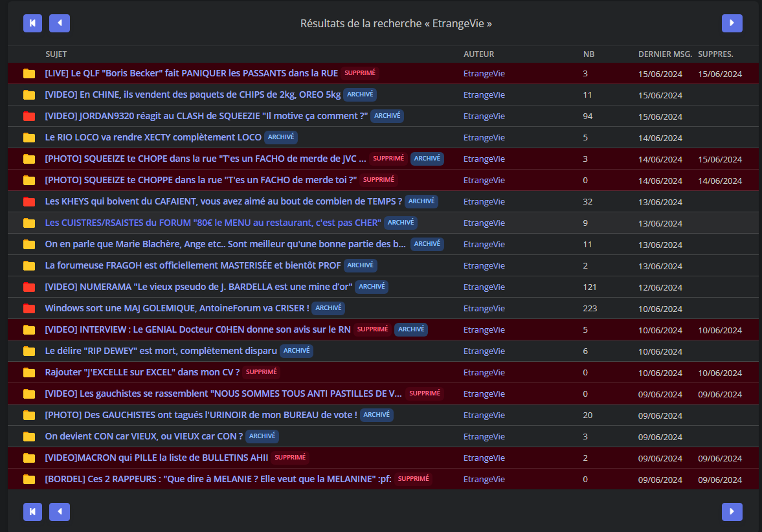Open FRAGOH MASTERISÉE topic
The image size is (762, 532).
193,266
